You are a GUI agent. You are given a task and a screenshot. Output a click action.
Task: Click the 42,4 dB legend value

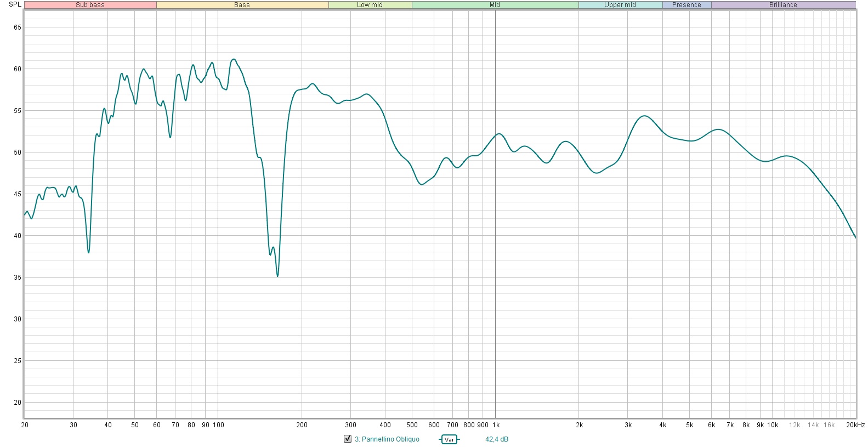497,439
